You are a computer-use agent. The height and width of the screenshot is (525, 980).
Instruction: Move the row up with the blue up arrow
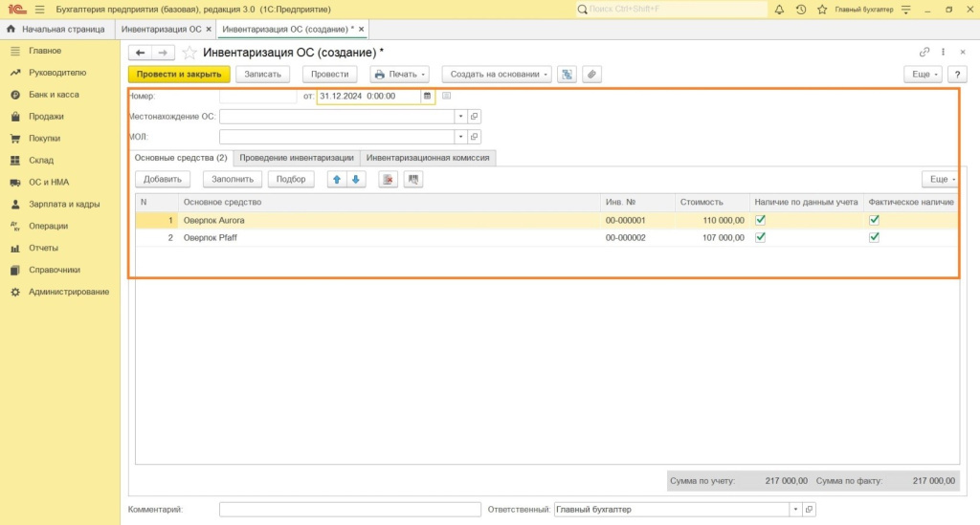[337, 179]
